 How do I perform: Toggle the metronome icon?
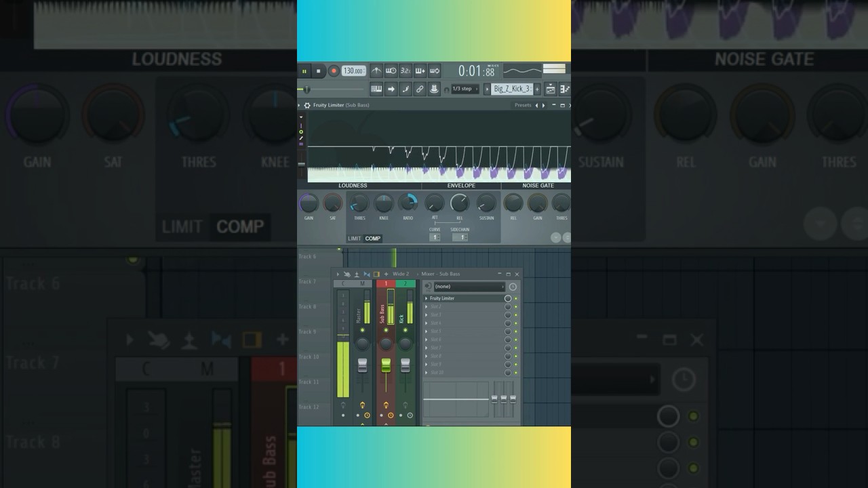(x=376, y=70)
